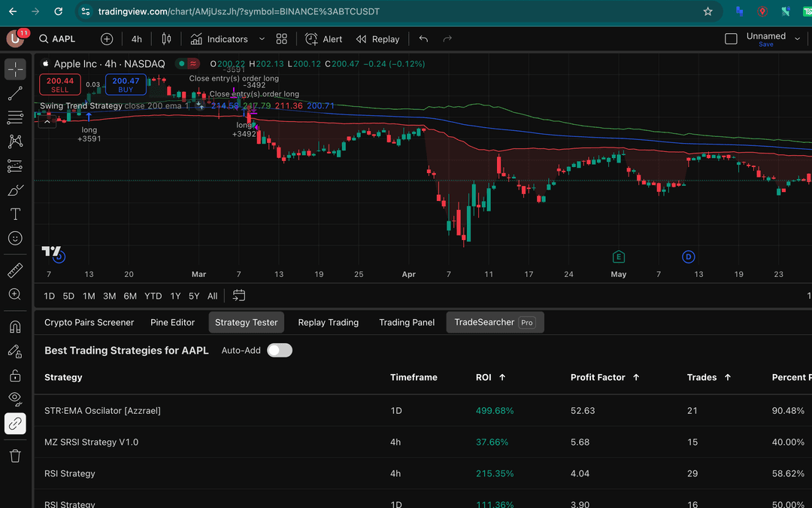Click the 200.47 BUY button

coord(126,84)
